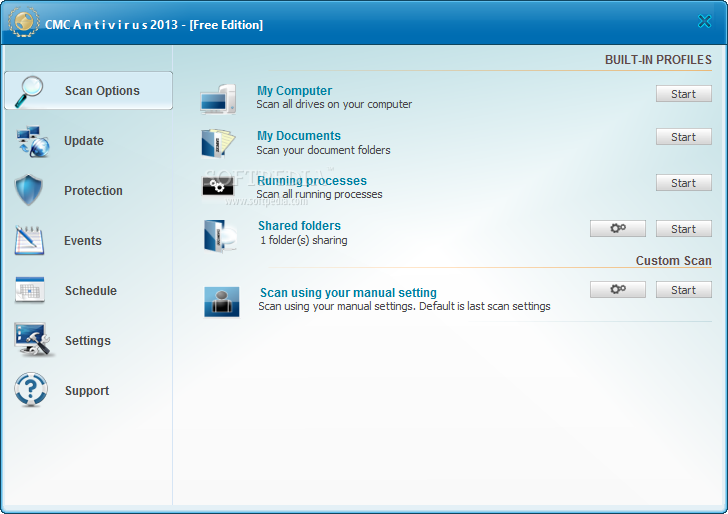Open gear settings for Shared folders
Screen dimensions: 728x514
618,228
